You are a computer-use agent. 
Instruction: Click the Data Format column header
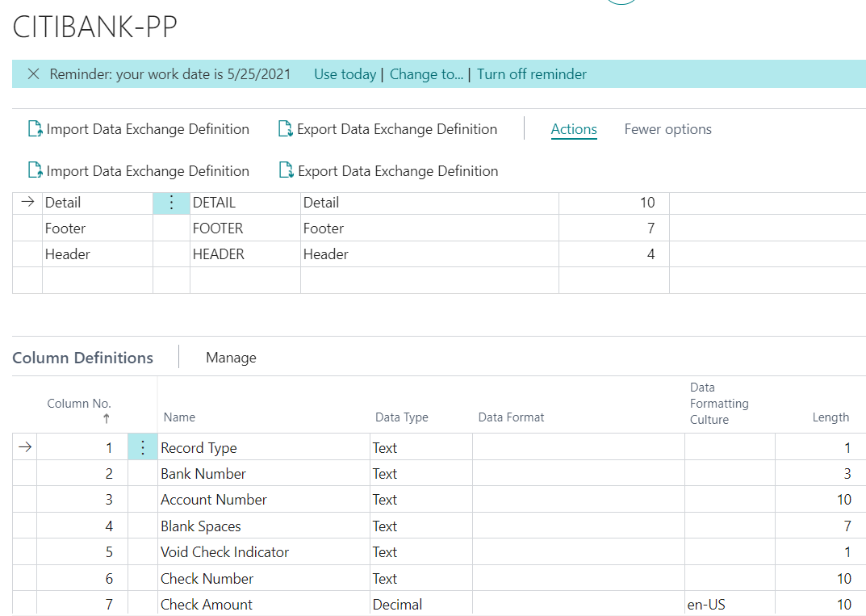tap(511, 417)
